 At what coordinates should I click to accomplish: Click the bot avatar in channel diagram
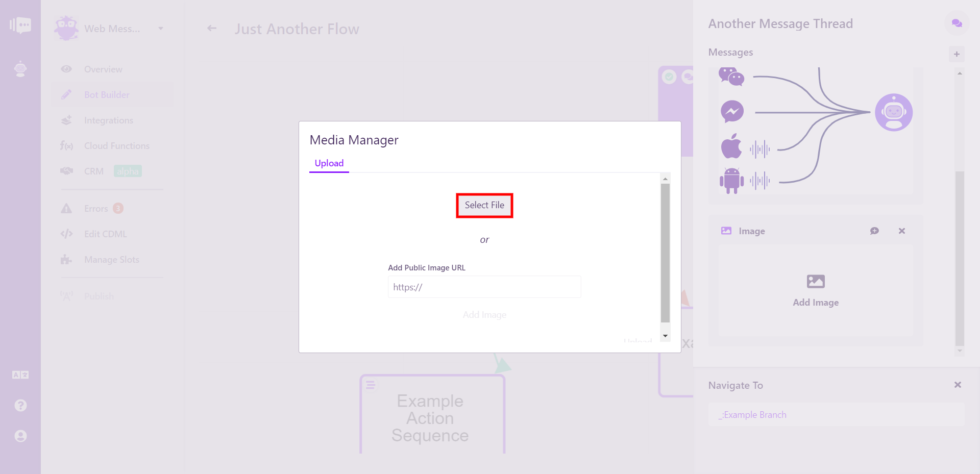tap(894, 112)
